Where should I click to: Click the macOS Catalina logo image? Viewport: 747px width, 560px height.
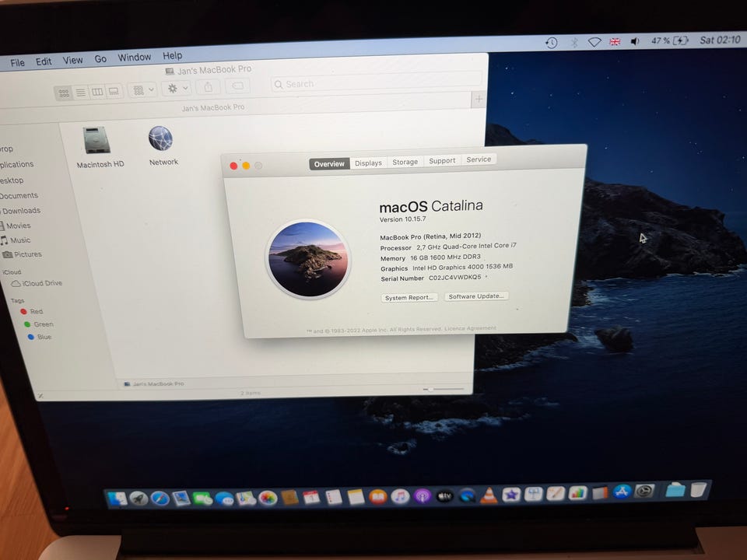(308, 260)
